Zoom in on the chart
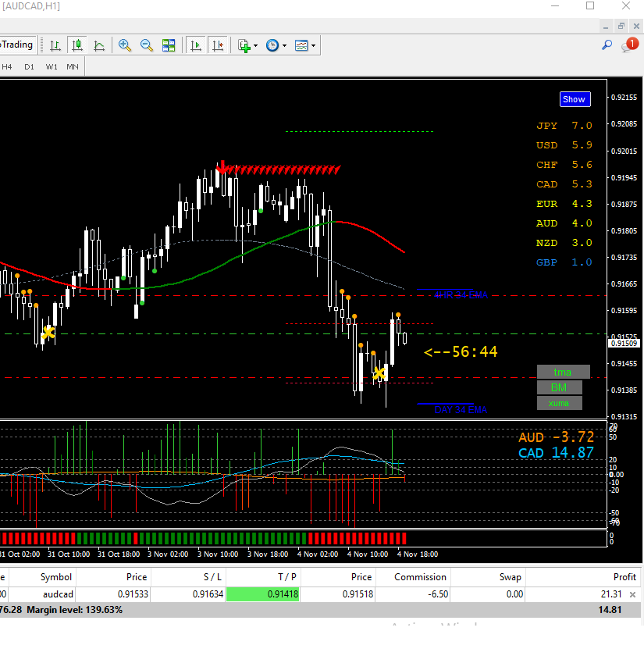The width and height of the screenshot is (644, 656). click(125, 45)
